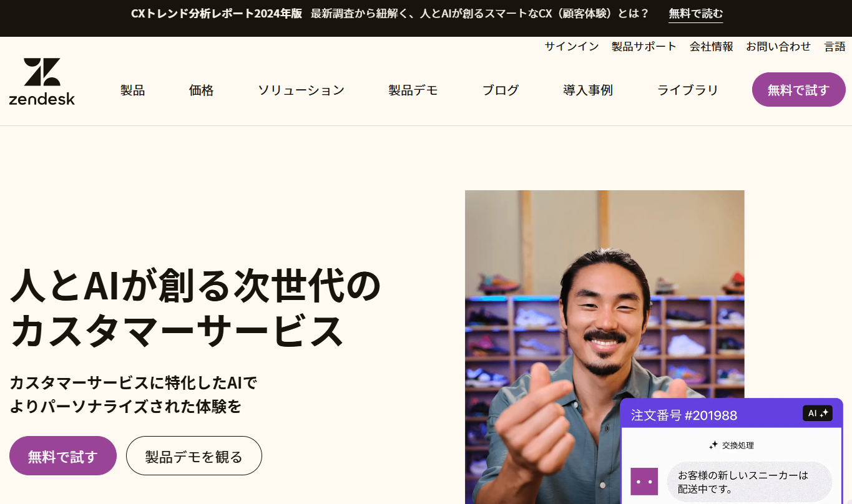Open the 言語 language selector
Viewport: 852px width, 504px height.
tap(835, 46)
